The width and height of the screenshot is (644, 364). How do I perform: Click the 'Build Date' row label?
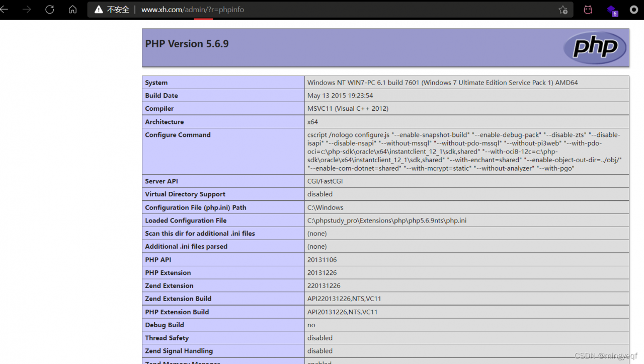pos(162,96)
